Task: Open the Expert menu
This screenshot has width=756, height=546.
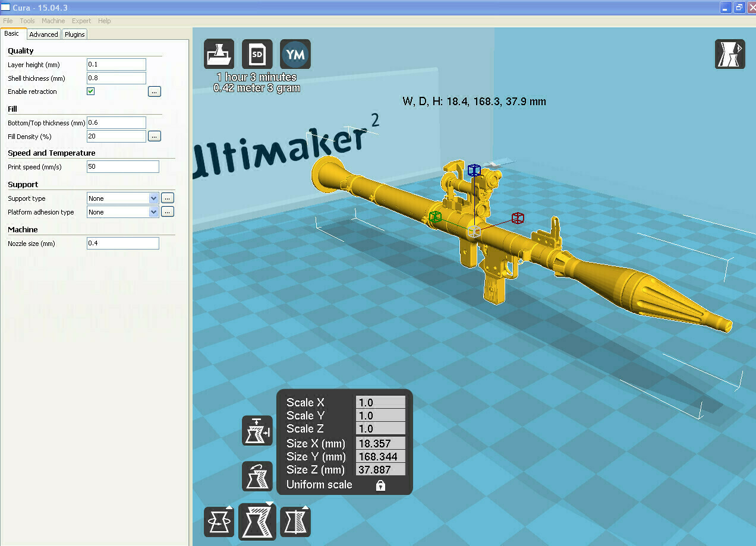Action: 81,21
